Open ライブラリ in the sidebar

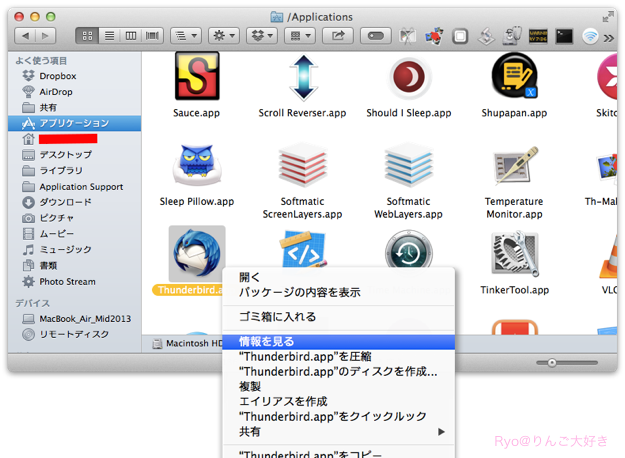pyautogui.click(x=74, y=171)
